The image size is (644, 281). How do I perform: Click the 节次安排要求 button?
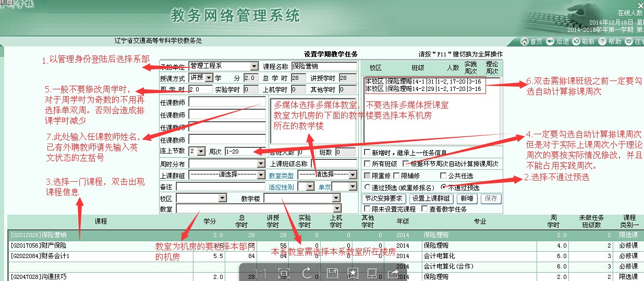click(384, 198)
